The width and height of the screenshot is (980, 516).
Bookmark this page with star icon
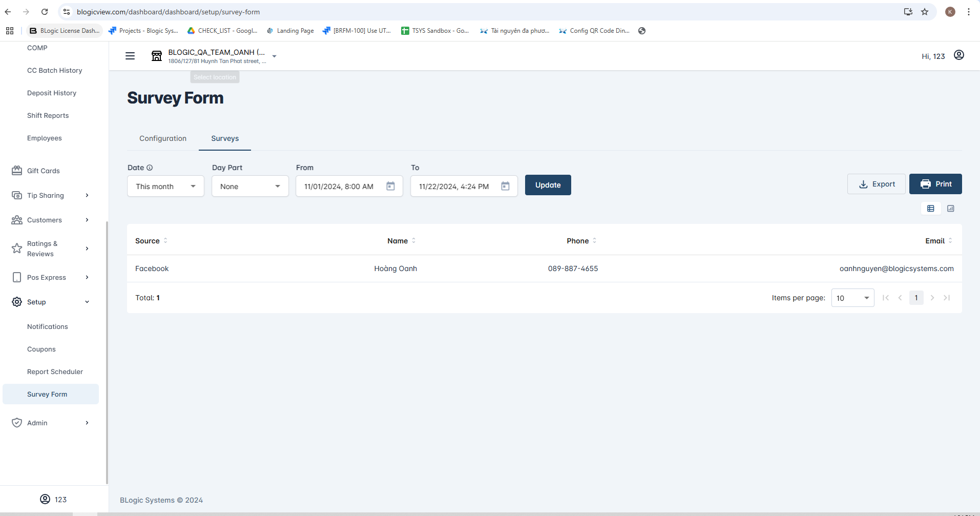(x=925, y=12)
